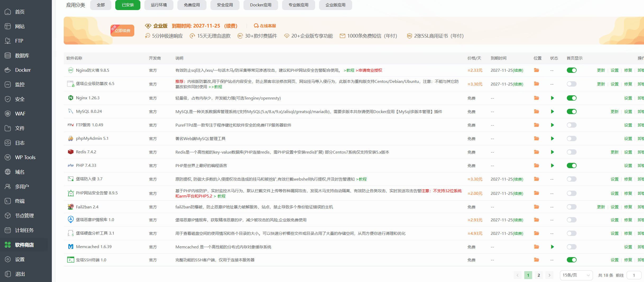Go to page 2 of software list
Screen dimensions: 644x282
coord(539,275)
